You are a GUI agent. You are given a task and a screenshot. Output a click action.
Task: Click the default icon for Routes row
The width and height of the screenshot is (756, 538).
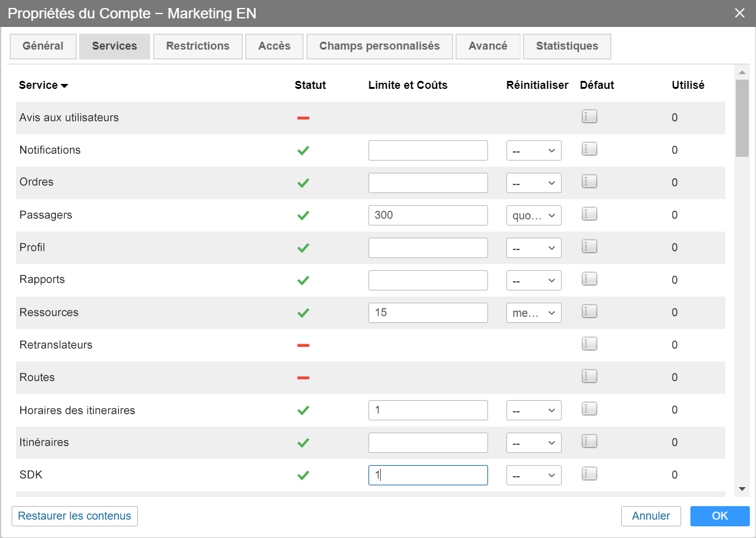(x=589, y=376)
